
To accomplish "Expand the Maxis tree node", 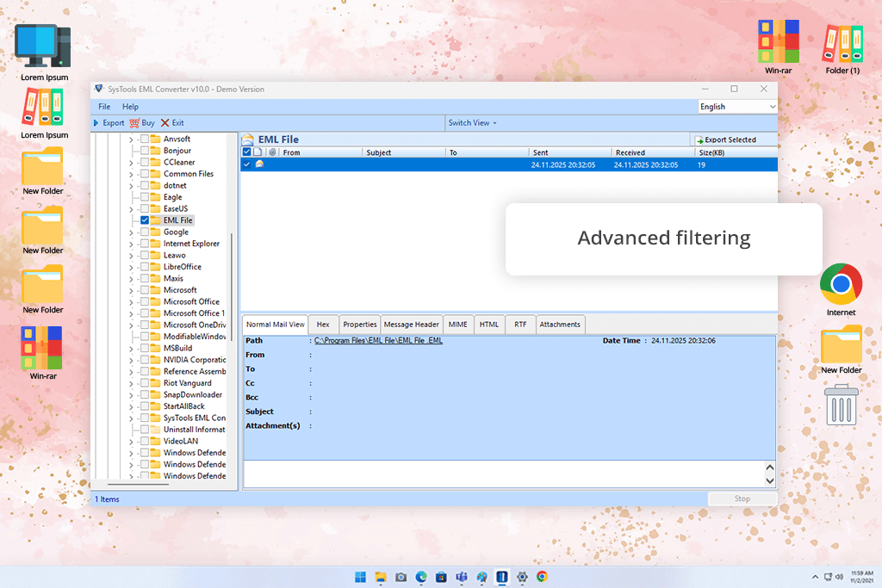I will pyautogui.click(x=131, y=279).
